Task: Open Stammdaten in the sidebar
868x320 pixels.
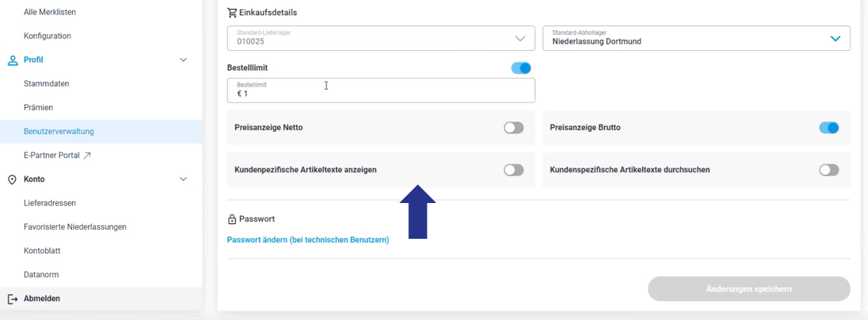Action: [x=47, y=84]
